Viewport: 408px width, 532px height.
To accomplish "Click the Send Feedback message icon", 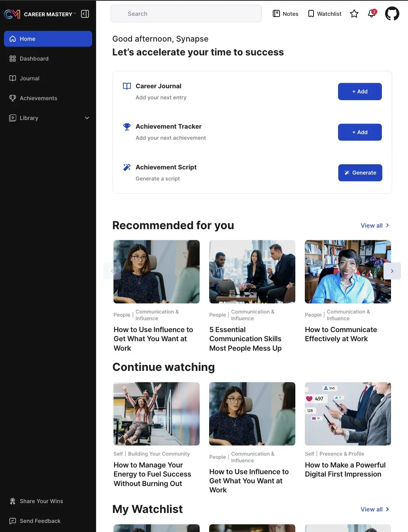I will pyautogui.click(x=13, y=521).
